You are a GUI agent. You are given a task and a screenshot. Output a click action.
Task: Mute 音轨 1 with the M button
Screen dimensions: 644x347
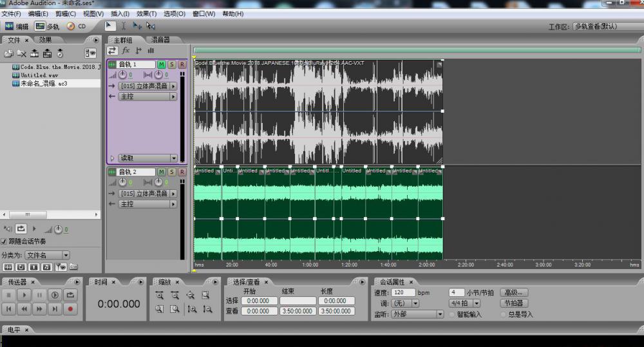click(x=162, y=64)
